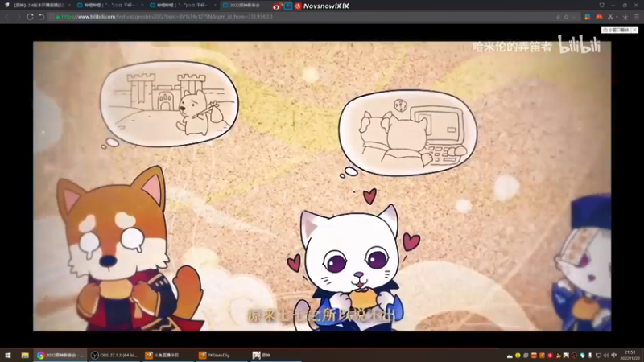Switch to OBS 27.1.3 in the taskbar
The width and height of the screenshot is (644, 362).
(x=114, y=355)
